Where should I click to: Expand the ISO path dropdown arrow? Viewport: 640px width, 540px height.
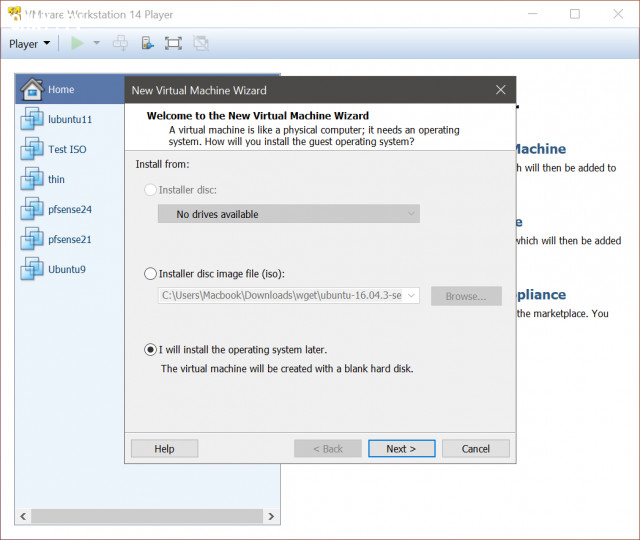[x=411, y=296]
